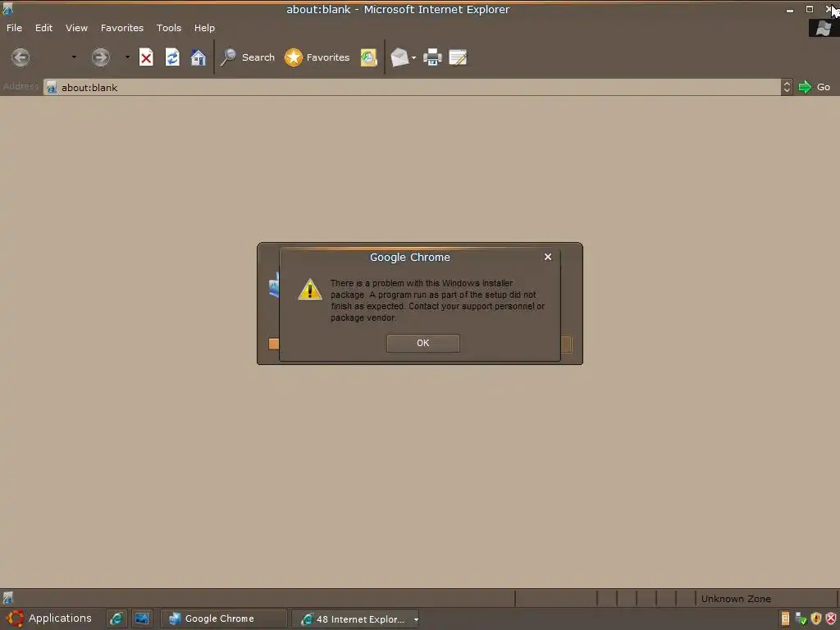Image resolution: width=840 pixels, height=630 pixels.
Task: Expand the Mail dropdown arrow
Action: [x=413, y=58]
